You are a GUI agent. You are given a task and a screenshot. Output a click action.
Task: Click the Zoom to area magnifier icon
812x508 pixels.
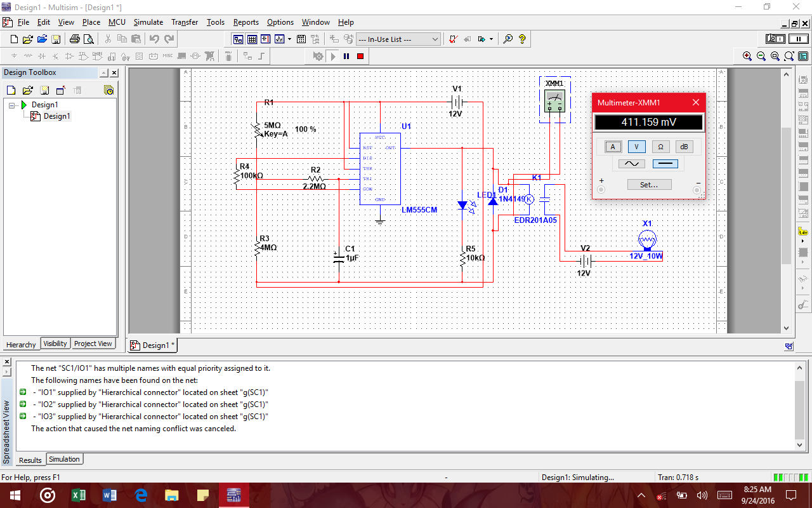[775, 57]
